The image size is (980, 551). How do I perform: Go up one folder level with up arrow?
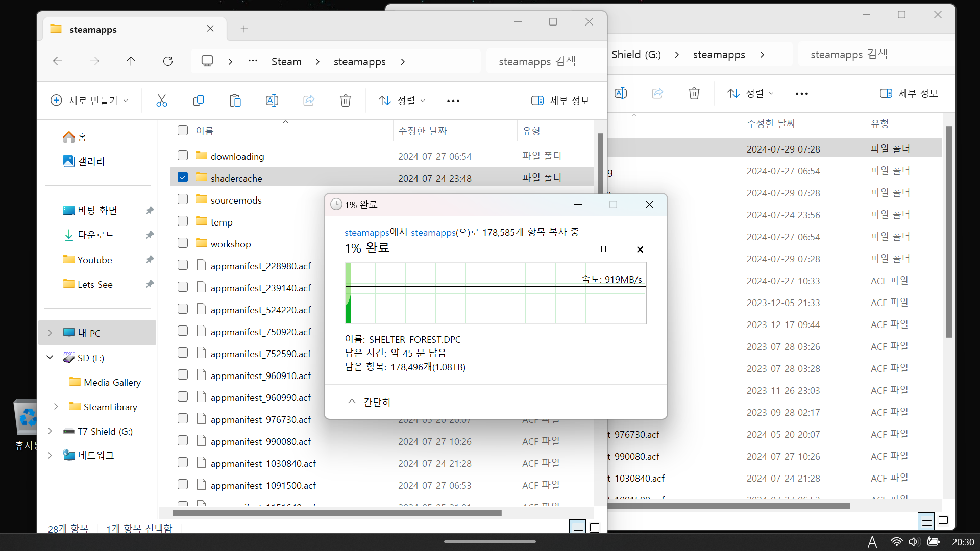coord(131,61)
